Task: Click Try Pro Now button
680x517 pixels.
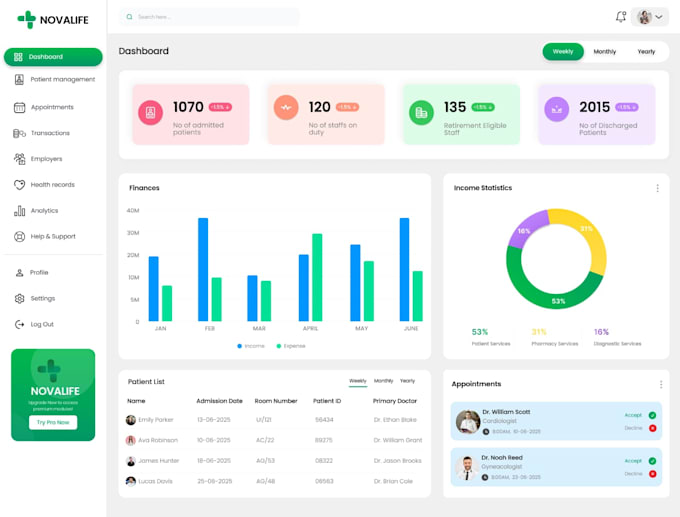Action: (x=53, y=422)
